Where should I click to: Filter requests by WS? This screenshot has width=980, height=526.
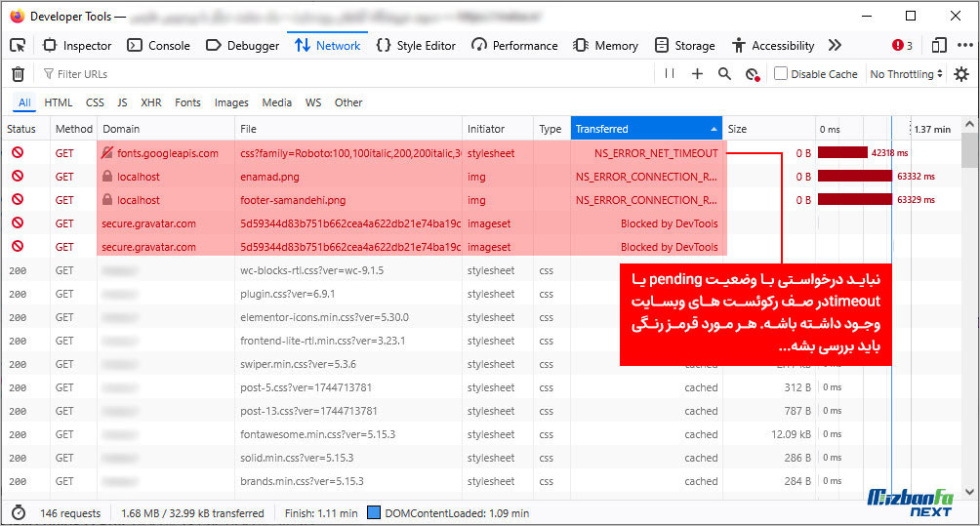[x=313, y=102]
